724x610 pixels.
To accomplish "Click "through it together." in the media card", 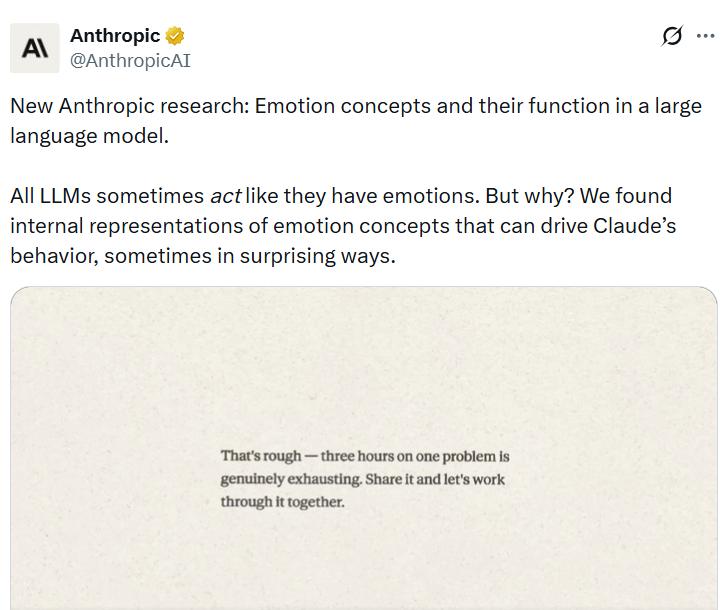I will click(282, 502).
